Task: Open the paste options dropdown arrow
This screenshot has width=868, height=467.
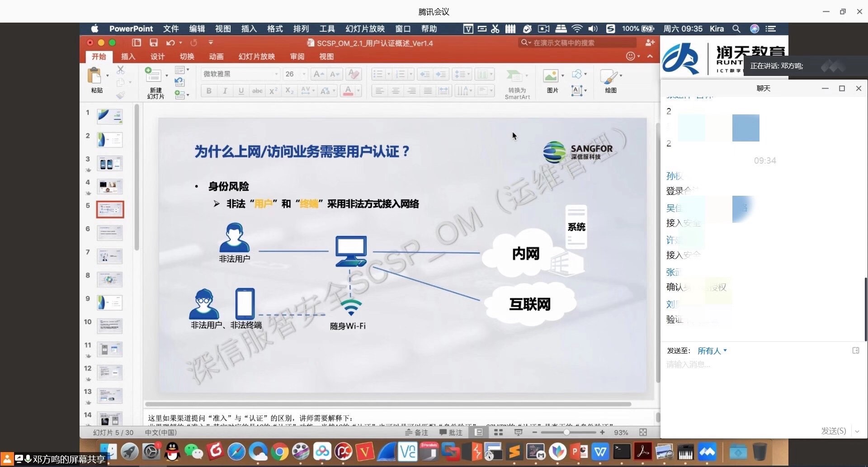Action: 108,75
